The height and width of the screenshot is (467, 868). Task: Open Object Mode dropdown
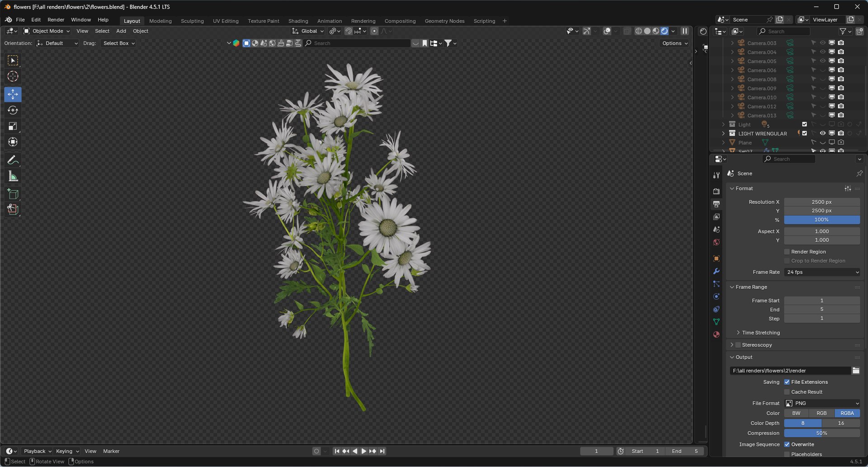tap(47, 31)
